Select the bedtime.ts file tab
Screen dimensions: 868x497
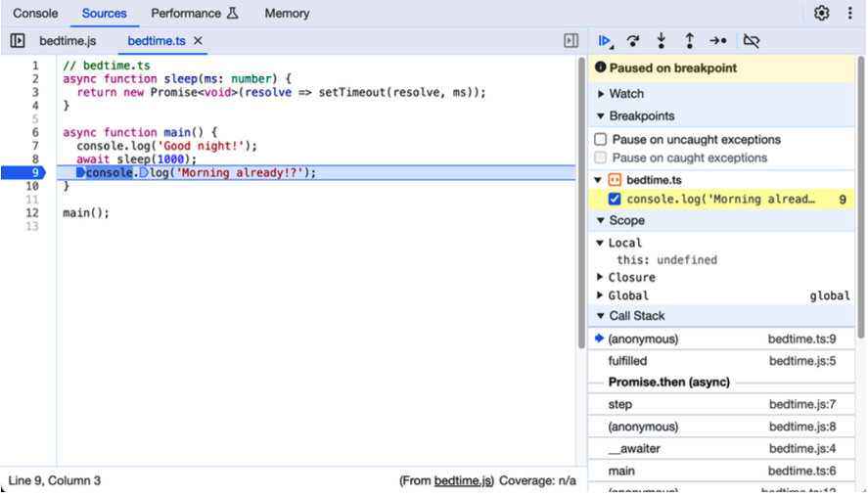pyautogui.click(x=157, y=41)
